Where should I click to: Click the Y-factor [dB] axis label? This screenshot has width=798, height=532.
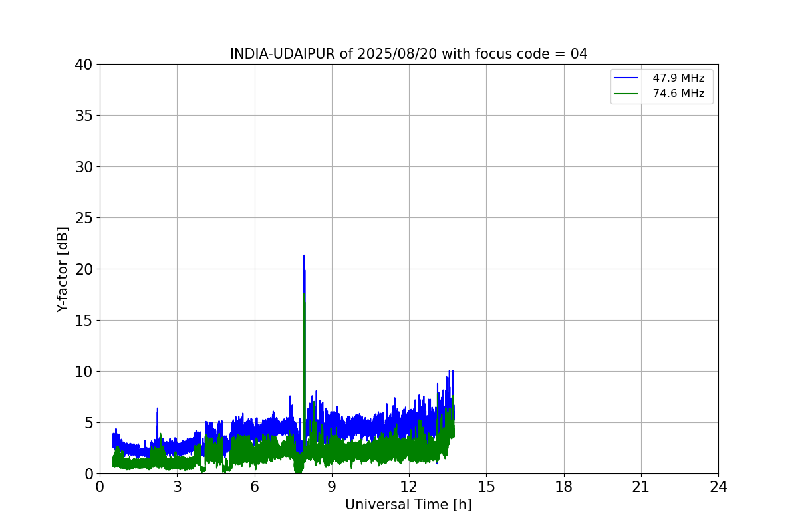(63, 269)
